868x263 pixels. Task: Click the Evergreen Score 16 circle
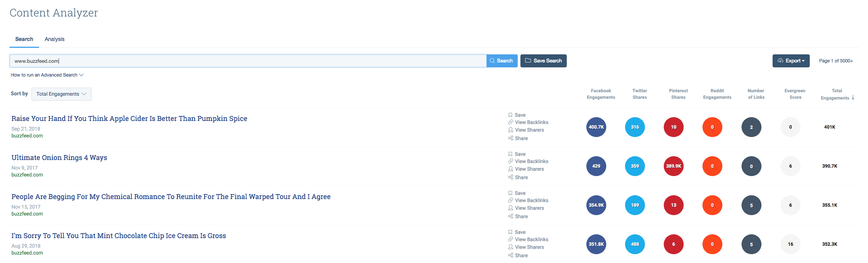click(x=791, y=244)
